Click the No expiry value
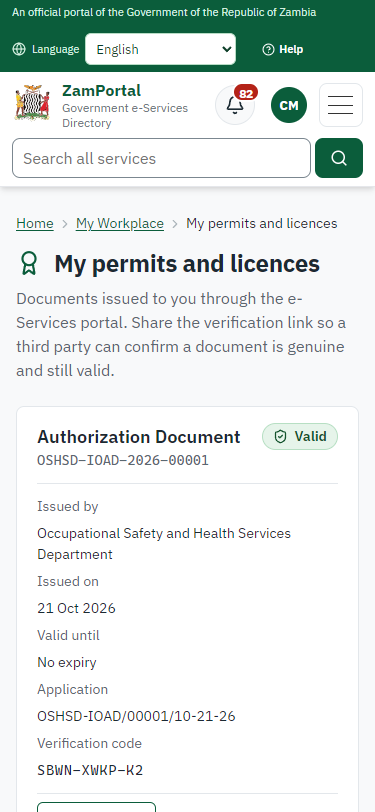Viewport: 375px width, 812px height. click(67, 662)
